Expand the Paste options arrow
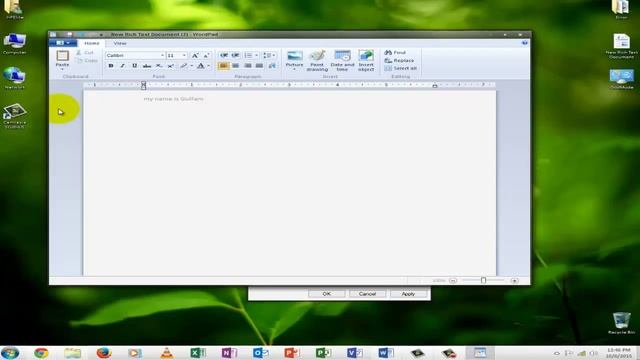The height and width of the screenshot is (360, 640). click(x=62, y=69)
